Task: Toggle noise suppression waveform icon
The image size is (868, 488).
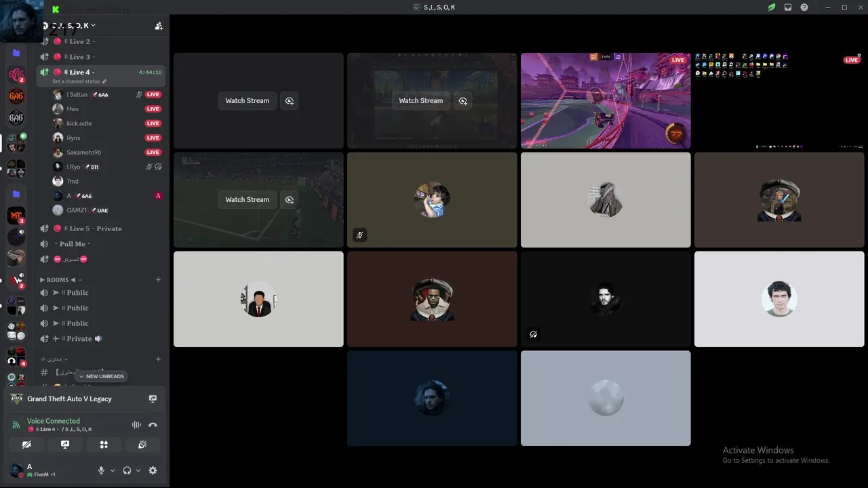Action: click(136, 425)
